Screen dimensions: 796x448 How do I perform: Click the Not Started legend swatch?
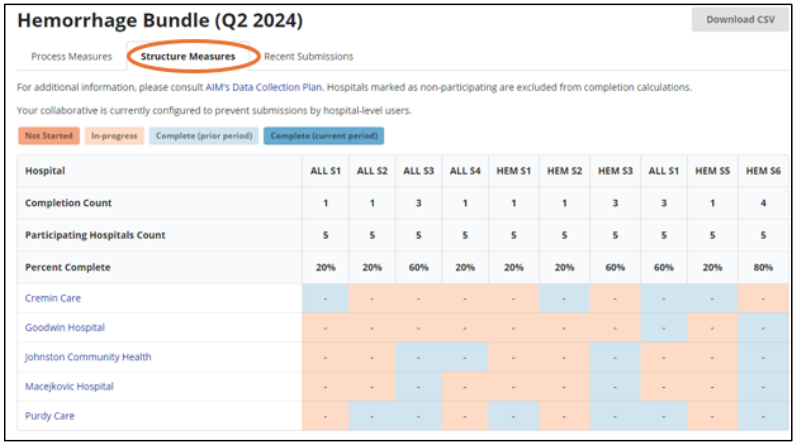(x=47, y=135)
